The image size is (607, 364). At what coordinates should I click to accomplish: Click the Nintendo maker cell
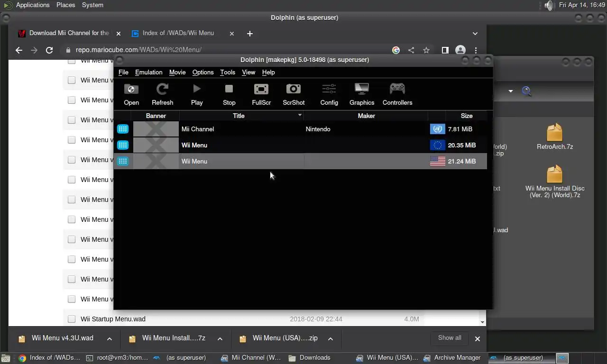tap(318, 129)
